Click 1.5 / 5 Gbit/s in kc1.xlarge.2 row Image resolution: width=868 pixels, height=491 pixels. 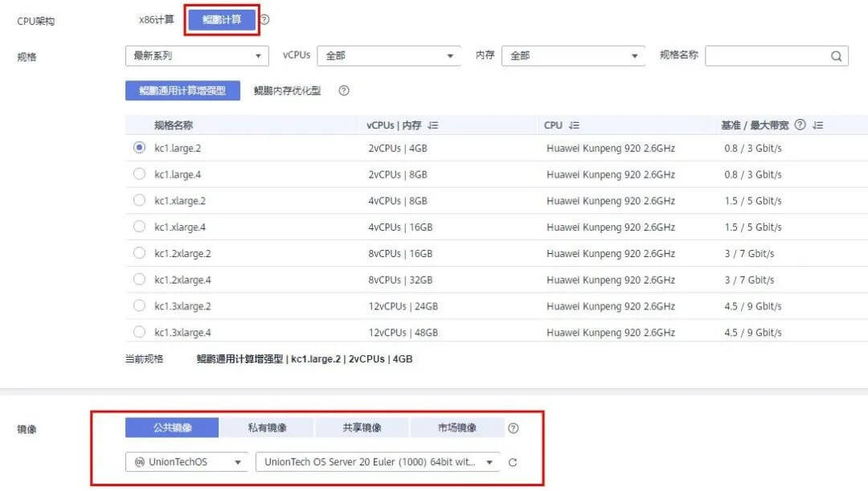pyautogui.click(x=753, y=201)
